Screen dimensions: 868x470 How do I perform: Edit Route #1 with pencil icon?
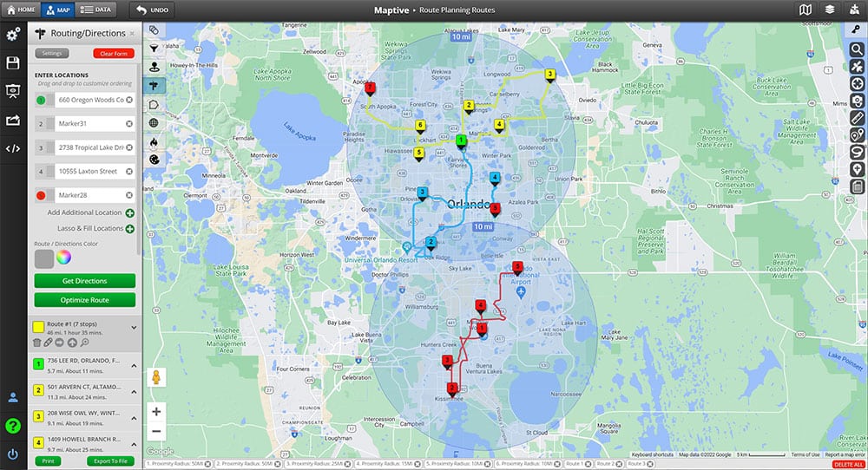coord(49,343)
